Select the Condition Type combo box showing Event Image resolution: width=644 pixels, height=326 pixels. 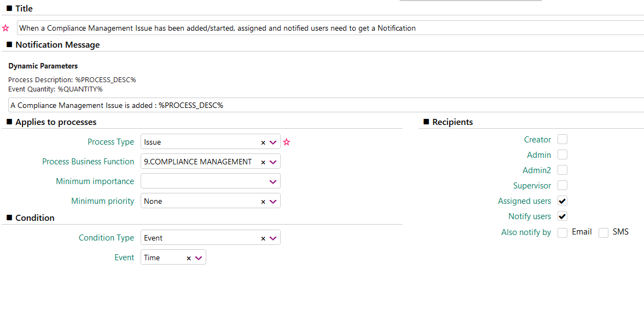[x=210, y=238]
